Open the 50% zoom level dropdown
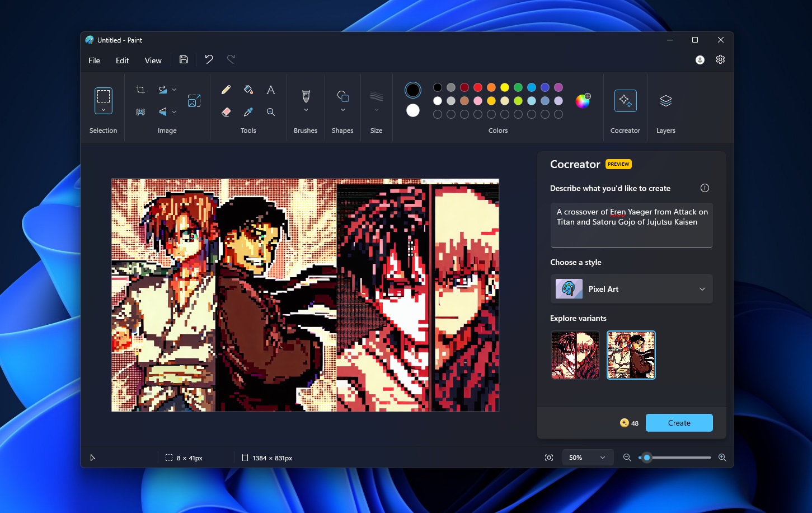Viewport: 812px width, 513px height. coord(587,458)
